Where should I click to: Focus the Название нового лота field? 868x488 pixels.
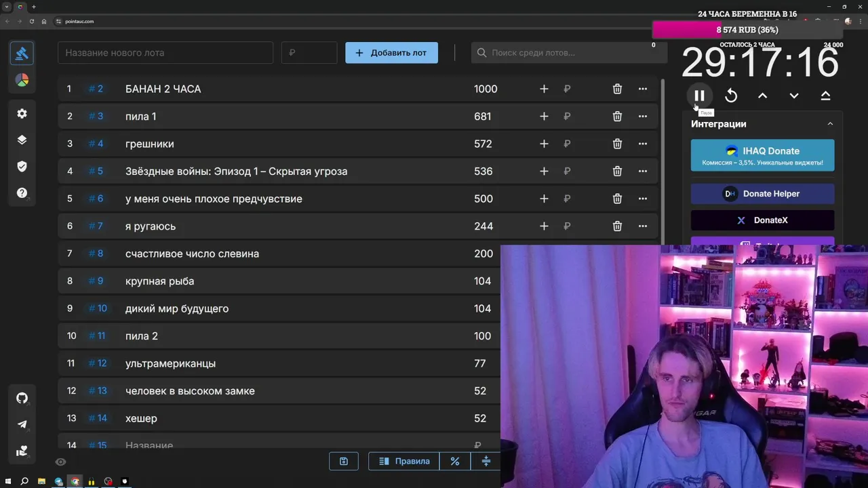tap(165, 53)
